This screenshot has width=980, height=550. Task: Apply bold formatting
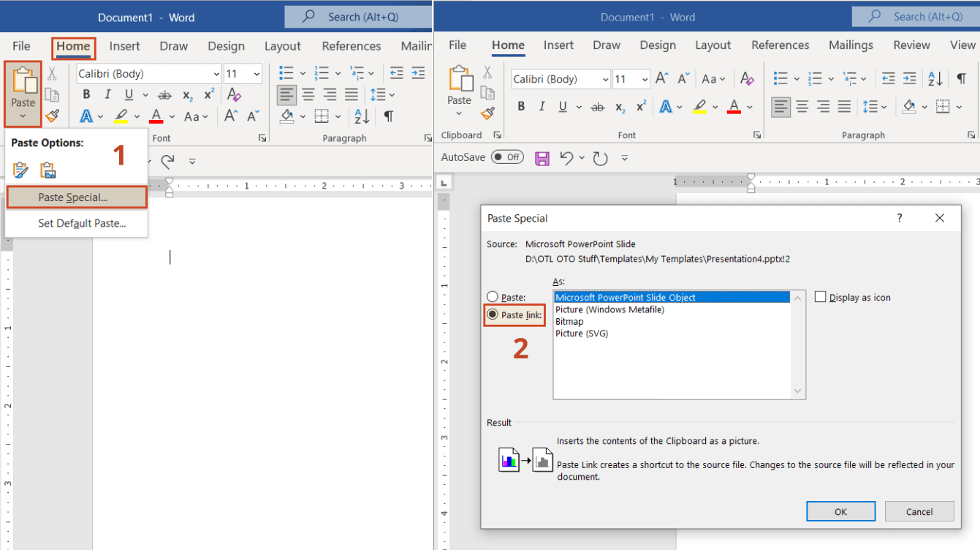click(86, 94)
